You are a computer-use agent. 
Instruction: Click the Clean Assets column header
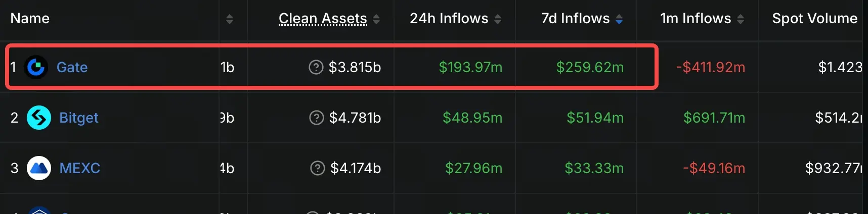(323, 19)
